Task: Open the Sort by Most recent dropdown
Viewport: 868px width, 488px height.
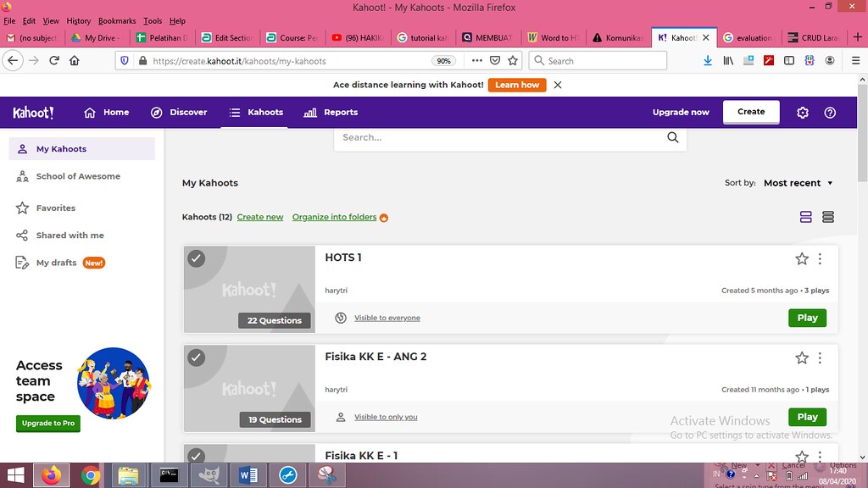Action: (x=798, y=183)
